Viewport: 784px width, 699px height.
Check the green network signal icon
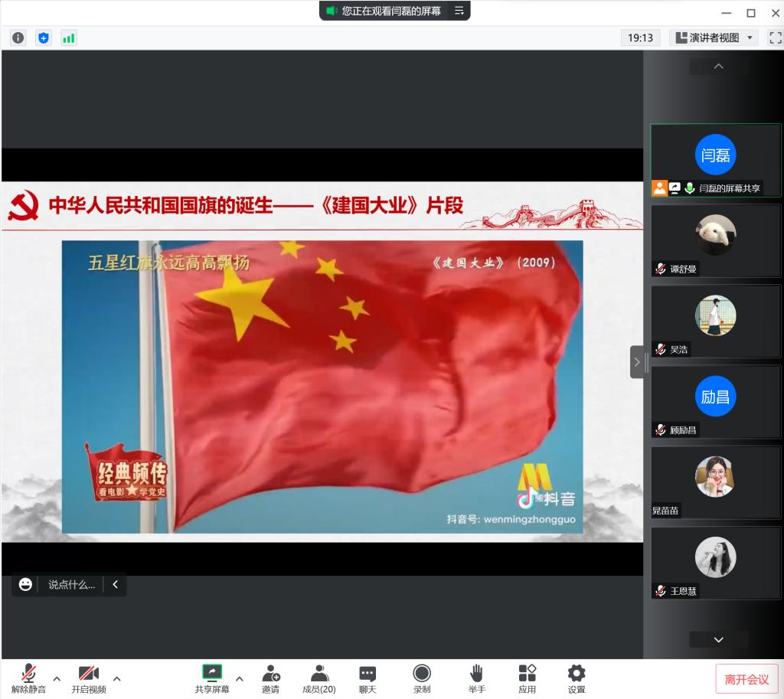click(69, 38)
